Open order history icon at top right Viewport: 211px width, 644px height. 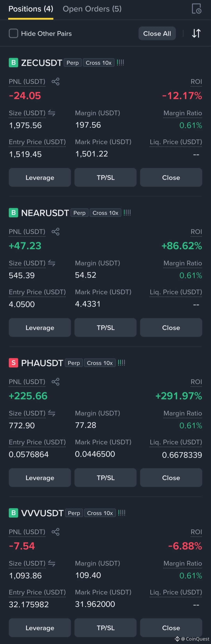coord(197,9)
